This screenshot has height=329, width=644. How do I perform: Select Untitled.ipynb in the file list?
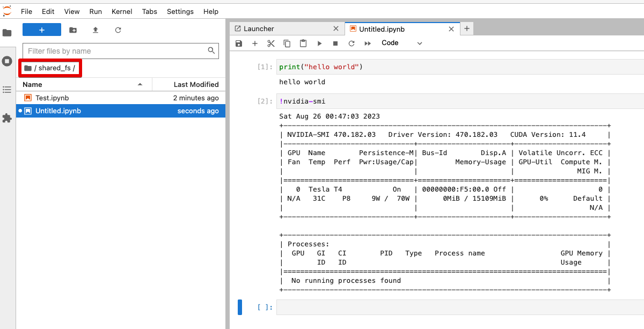(121, 111)
